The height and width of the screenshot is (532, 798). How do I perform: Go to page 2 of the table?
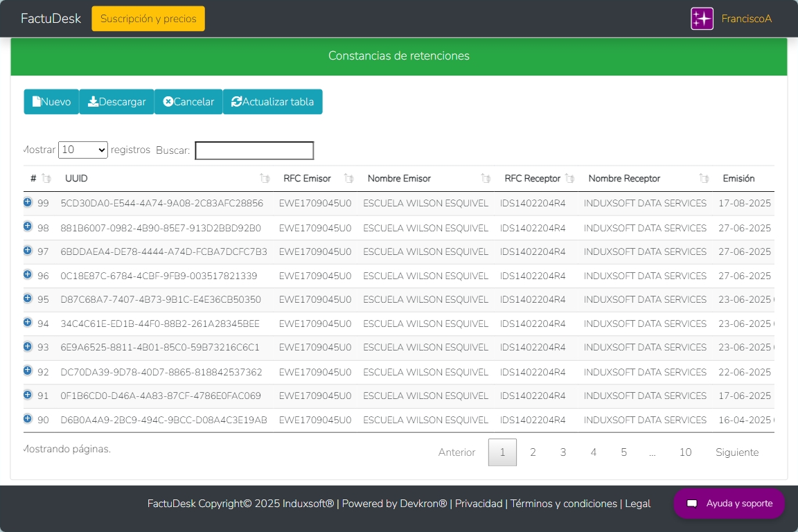pyautogui.click(x=533, y=452)
